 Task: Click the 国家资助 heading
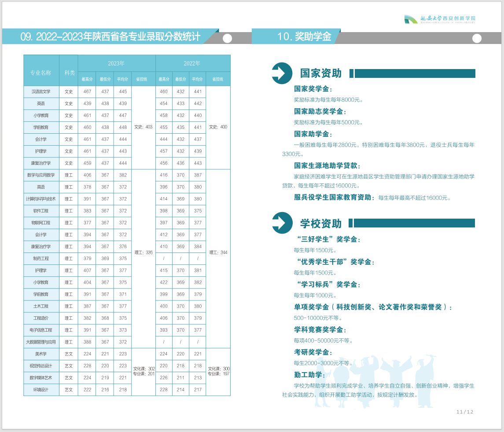[x=321, y=73]
